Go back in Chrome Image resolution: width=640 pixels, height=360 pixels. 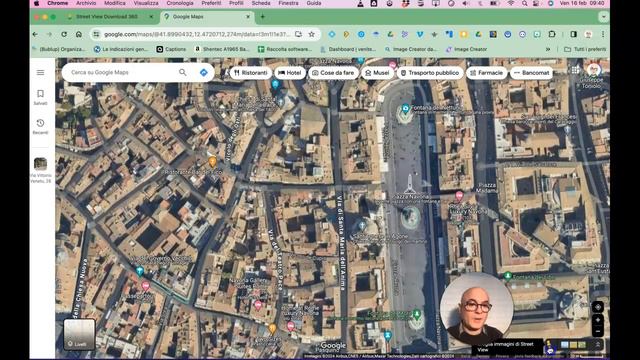(36, 34)
